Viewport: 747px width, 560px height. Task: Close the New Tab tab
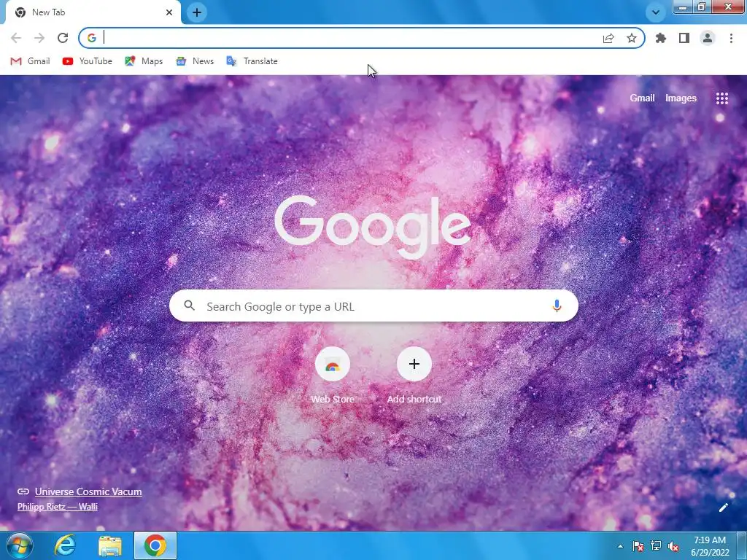tap(169, 12)
